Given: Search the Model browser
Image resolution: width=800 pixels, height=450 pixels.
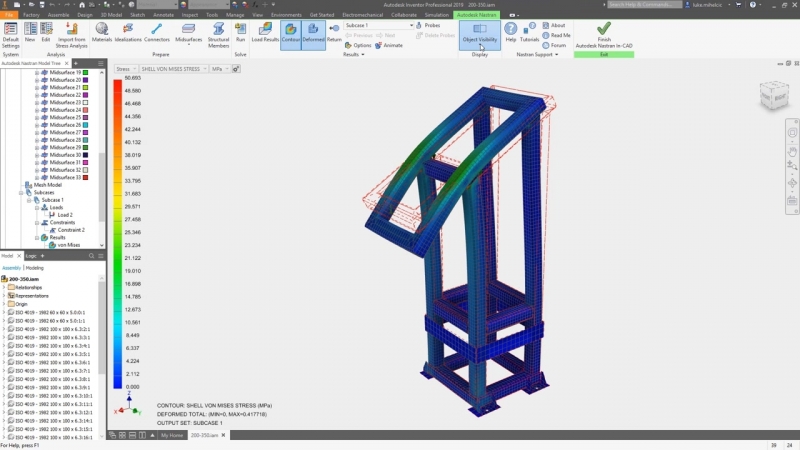Looking at the screenshot, I should (91, 256).
